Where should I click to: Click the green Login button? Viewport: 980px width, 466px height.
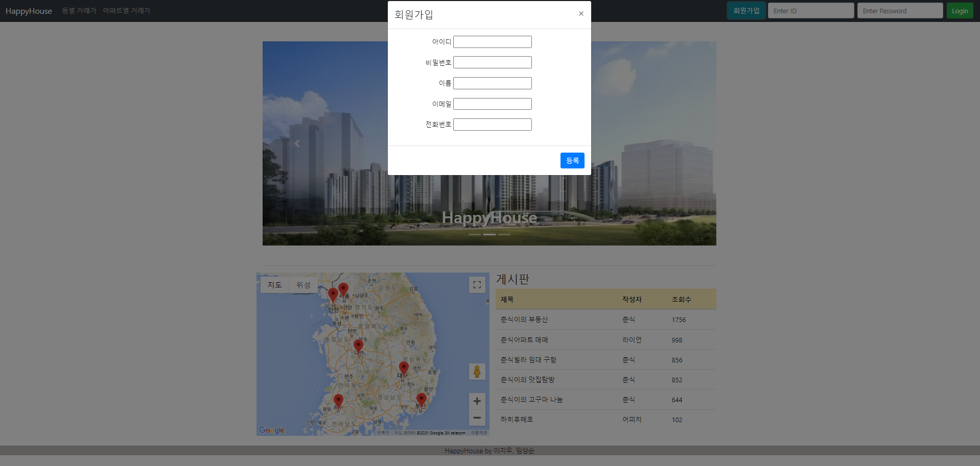[x=960, y=11]
